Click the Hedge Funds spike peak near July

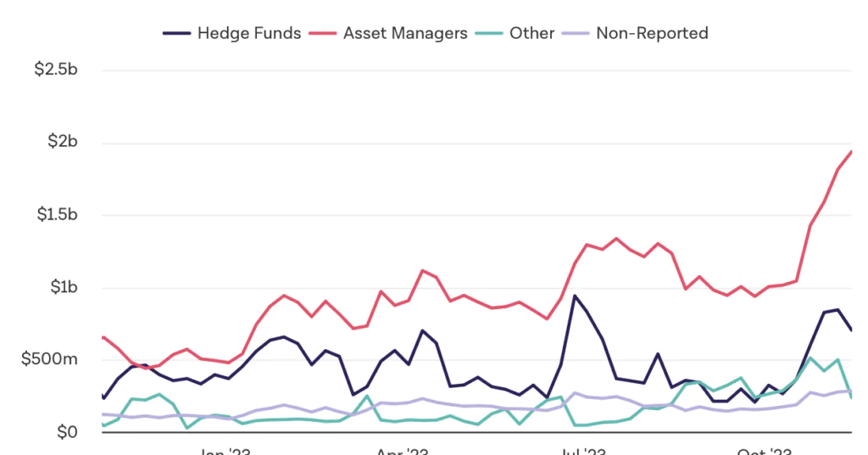coord(575,296)
